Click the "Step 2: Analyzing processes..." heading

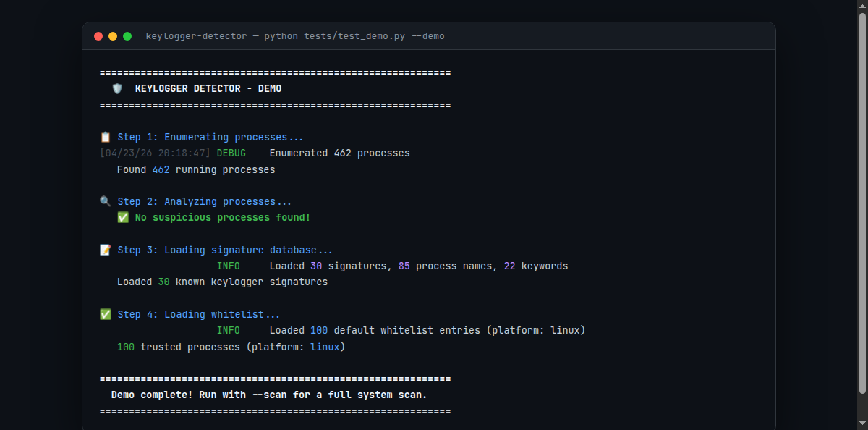[205, 202]
